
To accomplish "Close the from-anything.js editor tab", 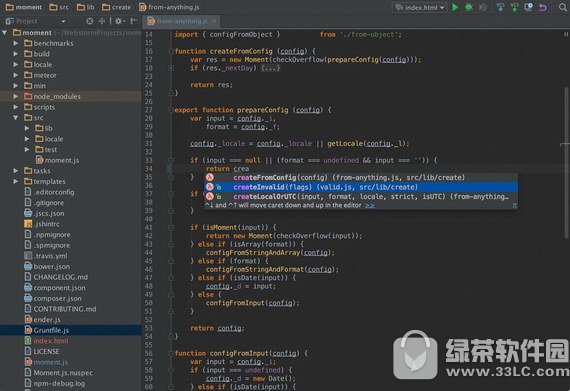I will pyautogui.click(x=214, y=21).
